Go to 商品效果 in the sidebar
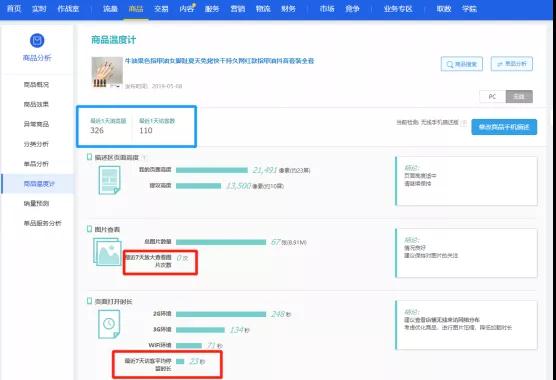 click(x=36, y=104)
